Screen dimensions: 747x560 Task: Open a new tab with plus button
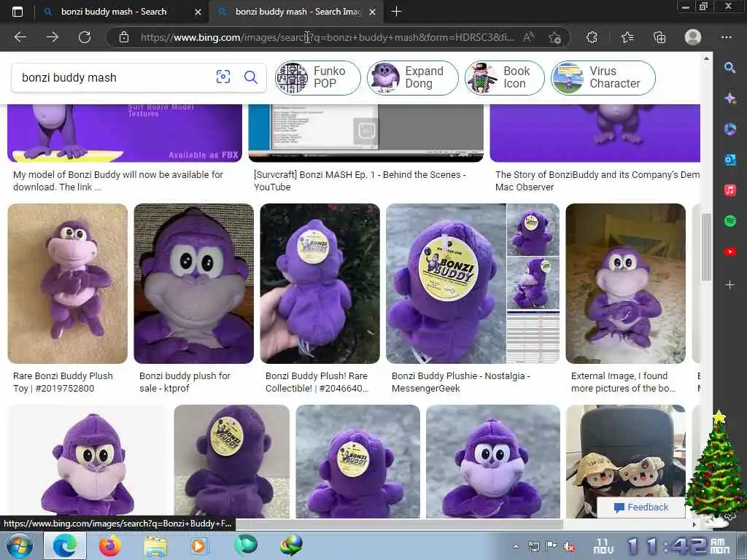coord(396,12)
